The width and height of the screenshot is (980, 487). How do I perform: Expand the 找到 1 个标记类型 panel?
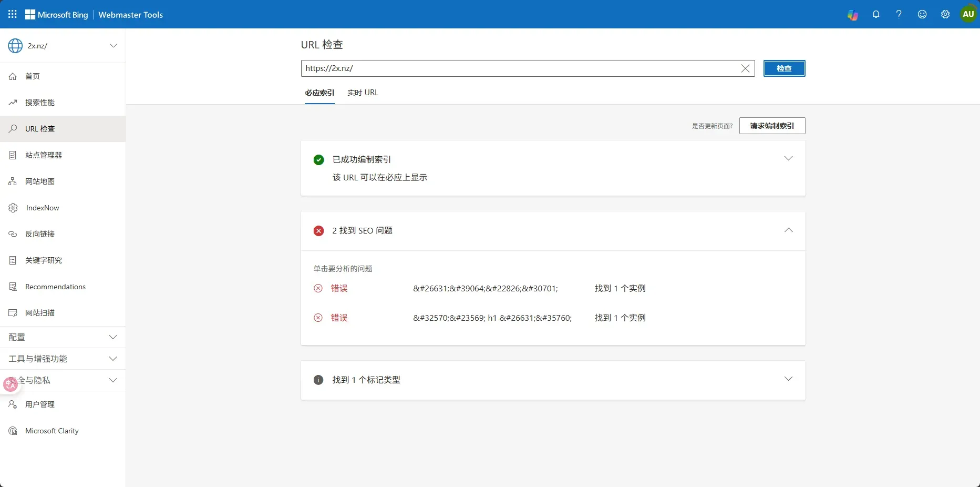point(788,379)
